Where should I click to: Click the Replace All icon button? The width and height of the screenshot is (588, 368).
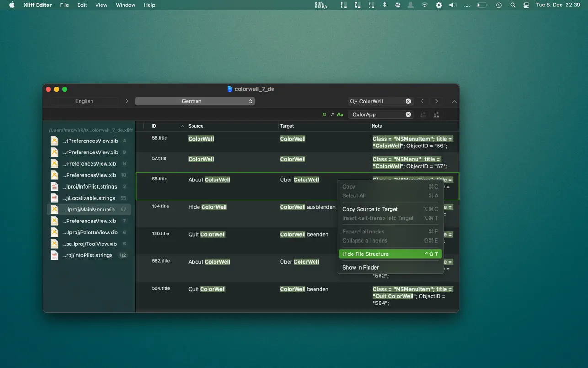pos(436,114)
